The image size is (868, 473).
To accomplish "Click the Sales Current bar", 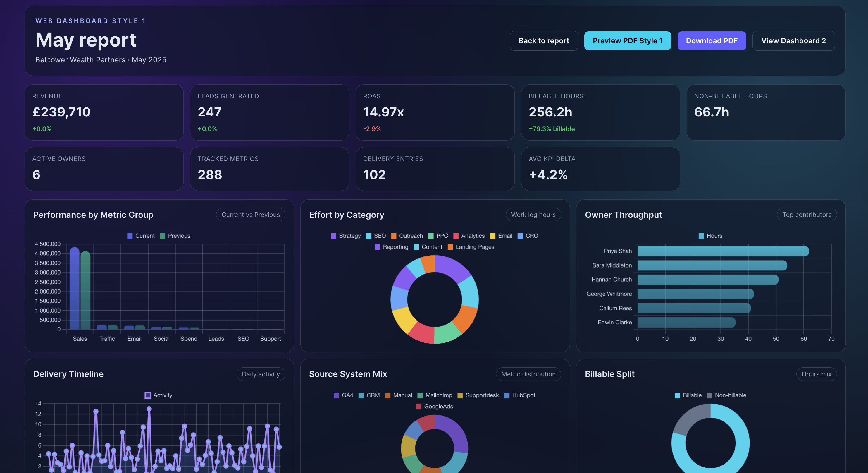I will (x=75, y=290).
